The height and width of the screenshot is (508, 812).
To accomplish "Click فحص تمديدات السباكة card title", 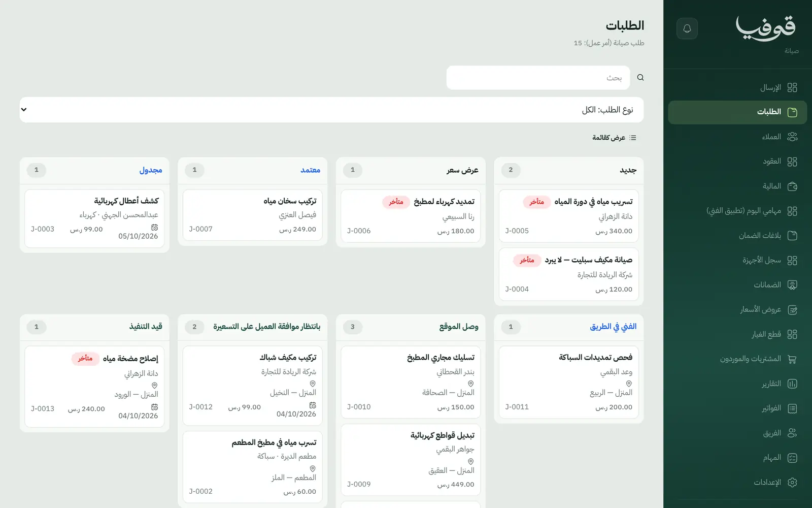I will [x=595, y=358].
